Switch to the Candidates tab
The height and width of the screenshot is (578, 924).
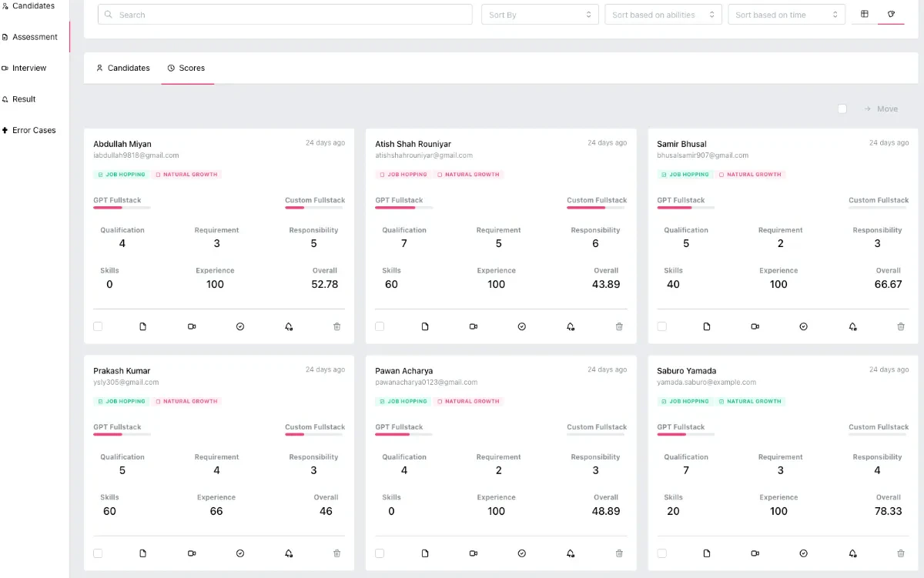[x=123, y=68]
